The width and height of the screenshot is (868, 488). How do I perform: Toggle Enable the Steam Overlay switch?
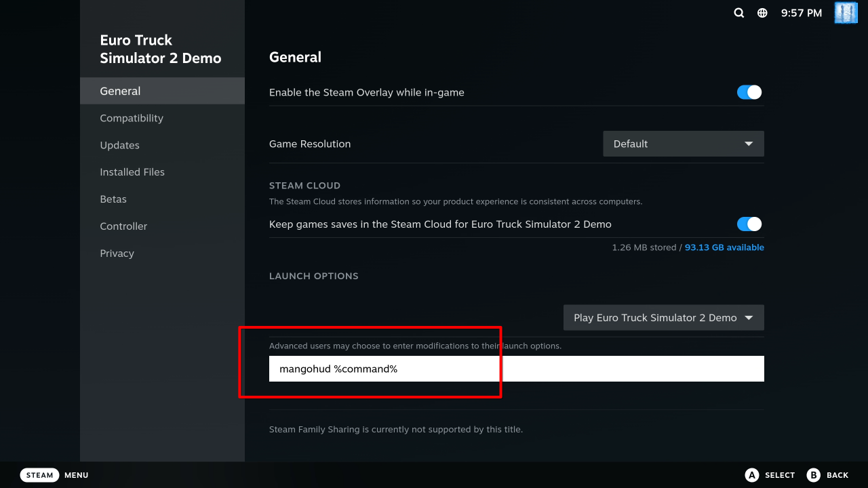pyautogui.click(x=749, y=92)
